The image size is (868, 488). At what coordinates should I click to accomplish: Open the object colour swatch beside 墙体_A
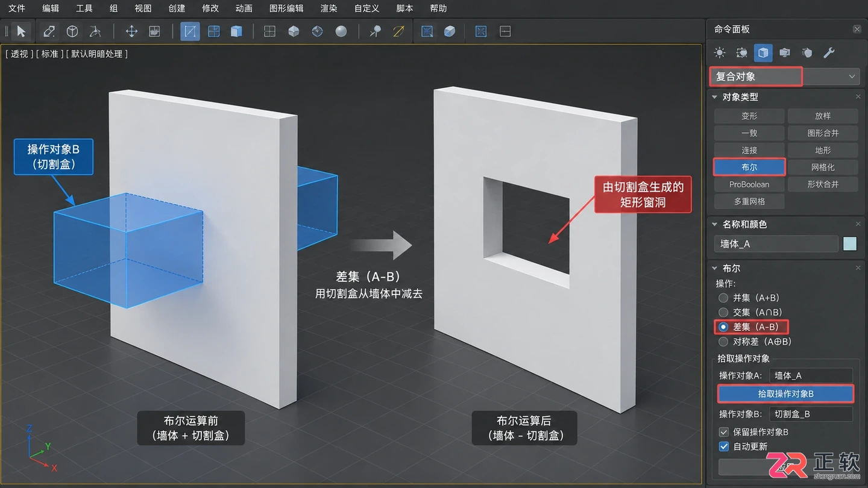[x=849, y=243]
